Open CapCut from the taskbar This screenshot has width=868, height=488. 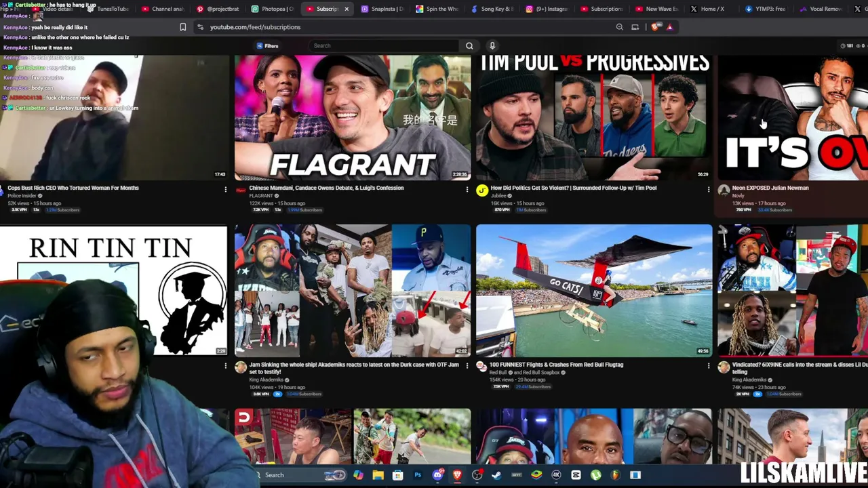point(576,475)
